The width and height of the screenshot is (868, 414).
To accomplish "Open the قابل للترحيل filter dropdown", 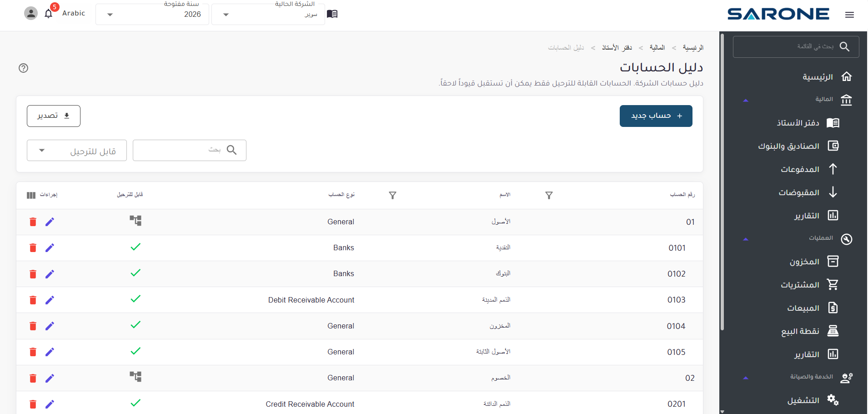I will [77, 151].
